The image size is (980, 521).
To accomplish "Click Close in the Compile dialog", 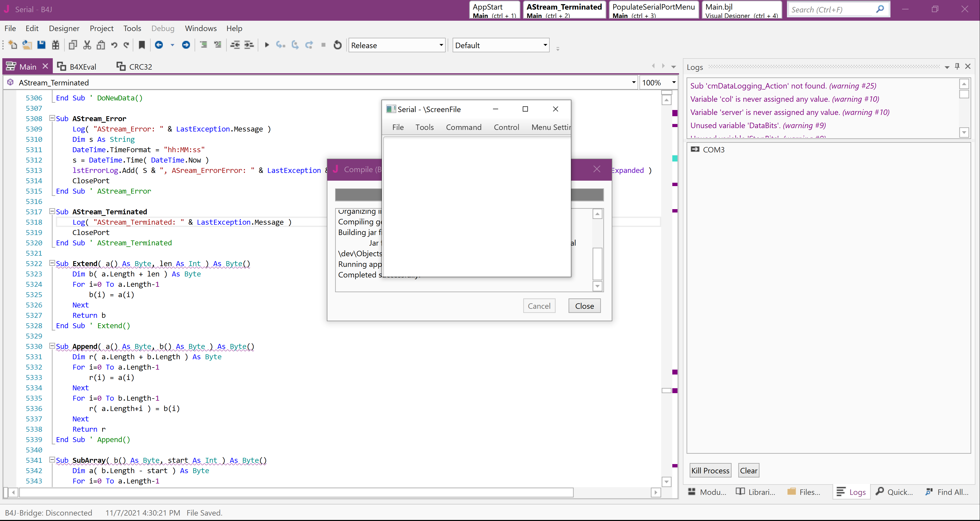I will 584,306.
